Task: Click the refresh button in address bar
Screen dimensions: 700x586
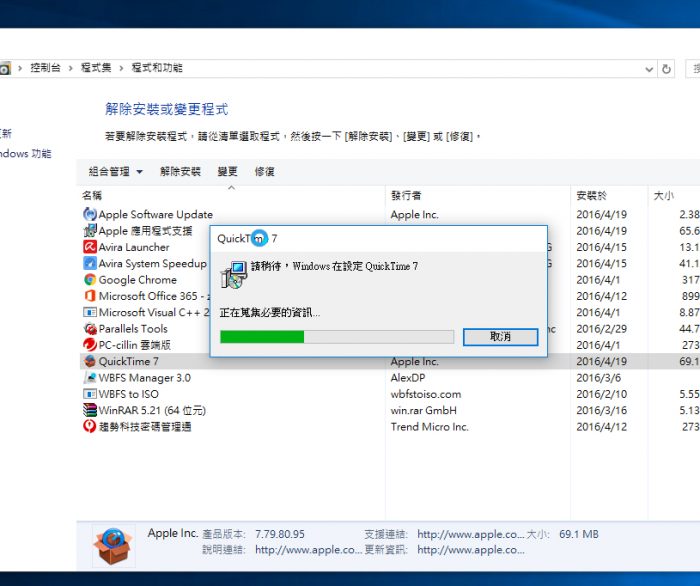Action: [x=666, y=69]
